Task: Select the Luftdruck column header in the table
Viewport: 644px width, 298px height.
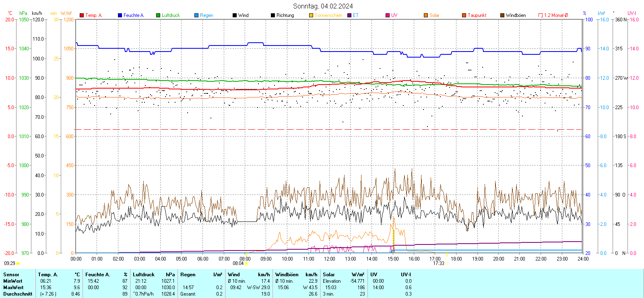Action: tap(144, 275)
